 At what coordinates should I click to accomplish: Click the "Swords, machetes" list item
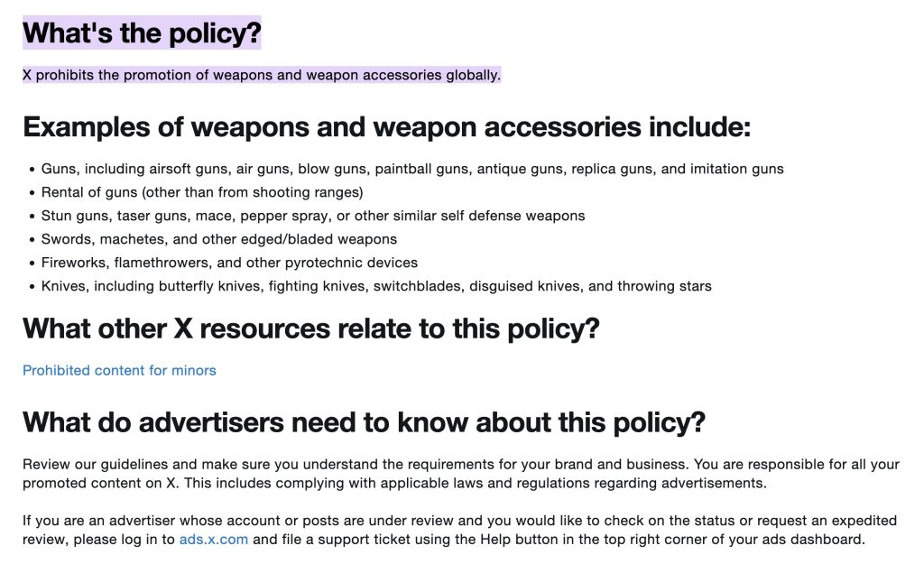pos(219,239)
